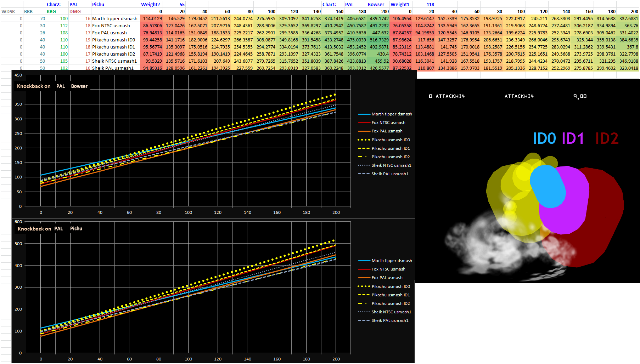This screenshot has width=640, height=364.
Task: Select Marth tipper dsmash legend entry in Bowser chart
Action: [x=385, y=114]
